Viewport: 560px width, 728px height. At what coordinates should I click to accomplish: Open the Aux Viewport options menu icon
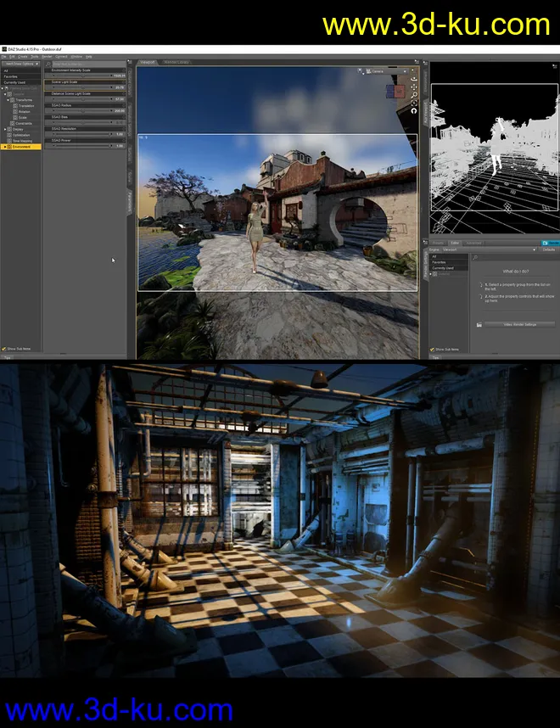(x=555, y=66)
